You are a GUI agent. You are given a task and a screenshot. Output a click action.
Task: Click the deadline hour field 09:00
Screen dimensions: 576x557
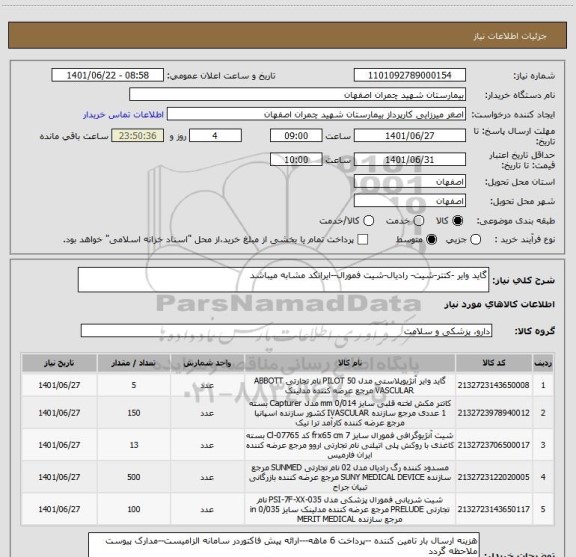[x=296, y=136]
